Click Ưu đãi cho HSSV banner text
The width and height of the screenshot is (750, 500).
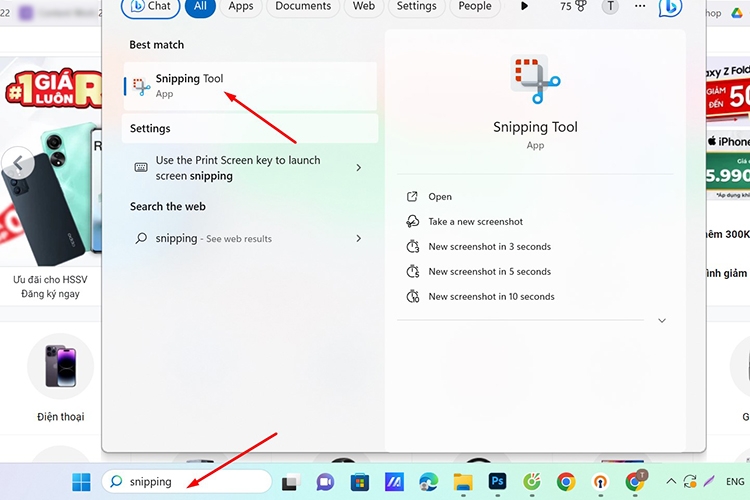pyautogui.click(x=50, y=279)
